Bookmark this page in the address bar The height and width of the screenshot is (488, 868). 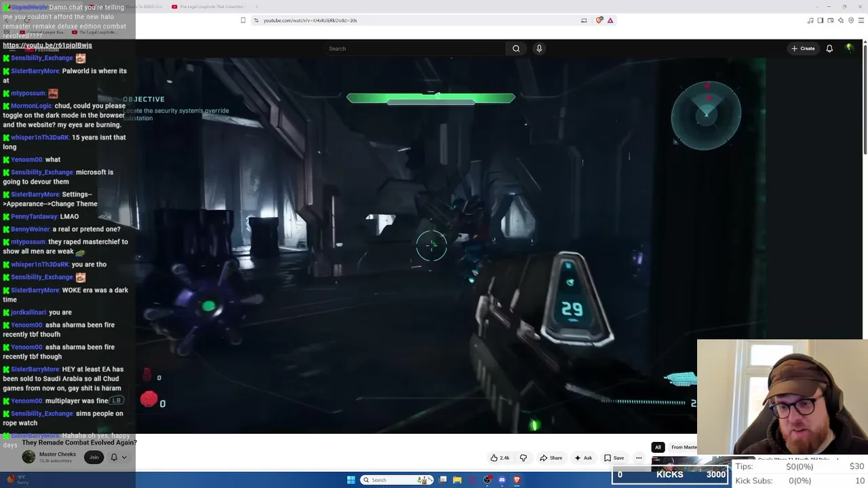243,20
